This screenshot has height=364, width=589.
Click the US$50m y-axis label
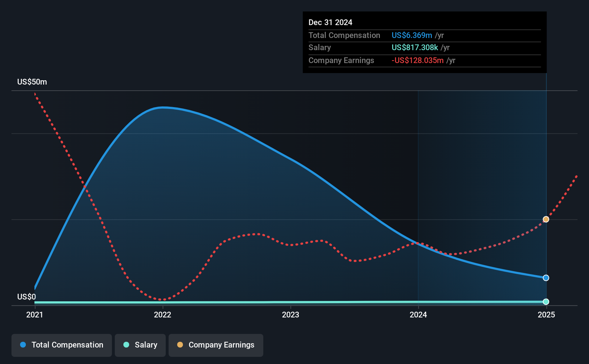pyautogui.click(x=32, y=82)
